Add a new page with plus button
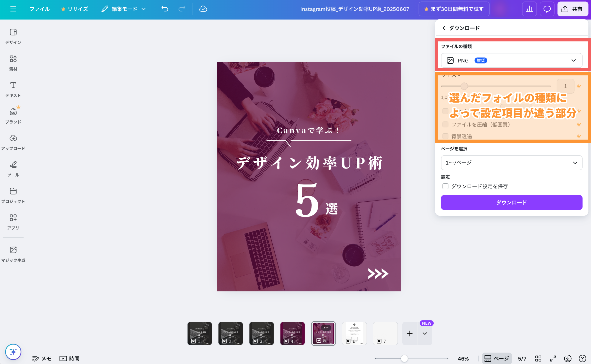This screenshot has width=591, height=364. coord(410,334)
